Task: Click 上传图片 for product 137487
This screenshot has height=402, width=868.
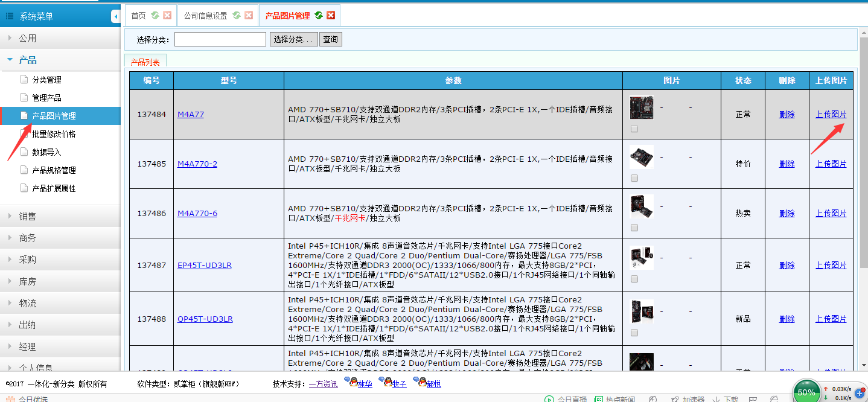Action: (x=831, y=265)
